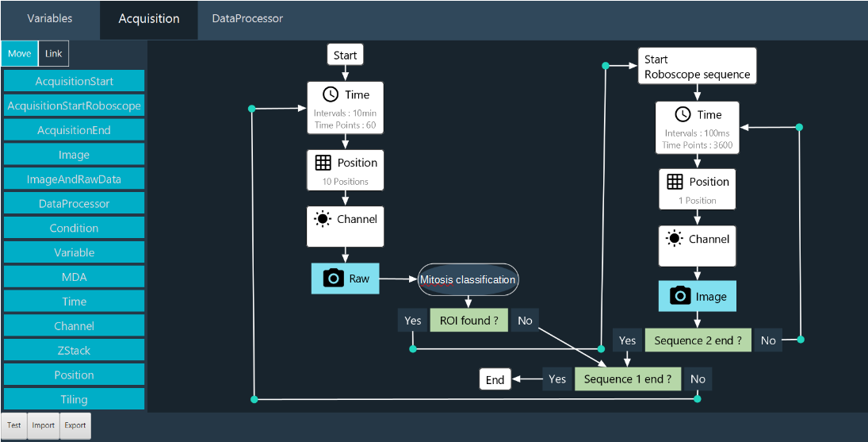
Task: Click sun icon in right Channel node
Action: 675,239
